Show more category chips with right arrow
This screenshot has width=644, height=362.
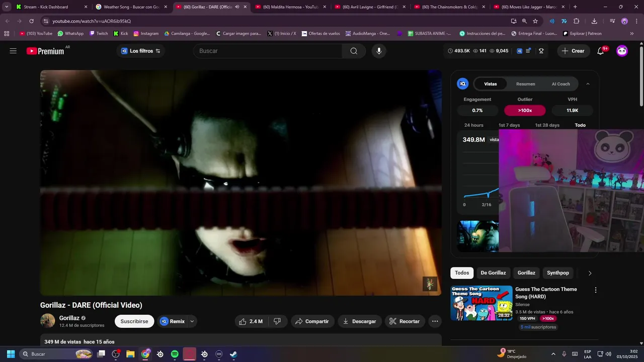(590, 273)
